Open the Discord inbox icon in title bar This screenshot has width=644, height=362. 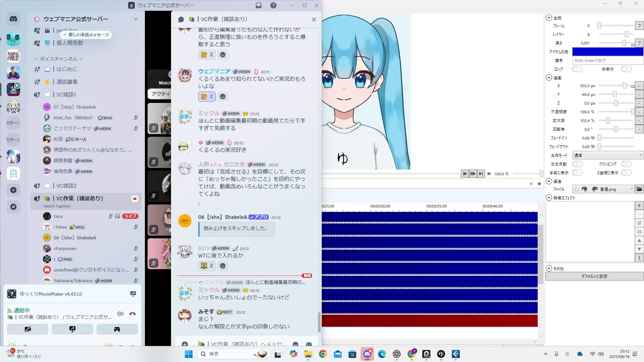click(259, 5)
